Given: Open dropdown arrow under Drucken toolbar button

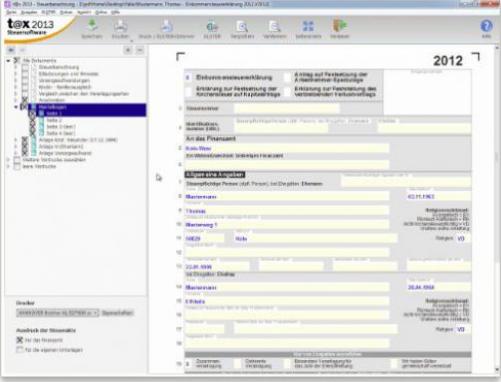Looking at the screenshot, I should point(131,41).
